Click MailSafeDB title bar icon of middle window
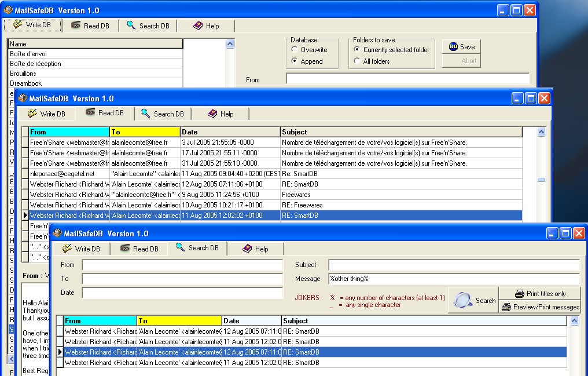This screenshot has height=376, width=588. pos(23,98)
